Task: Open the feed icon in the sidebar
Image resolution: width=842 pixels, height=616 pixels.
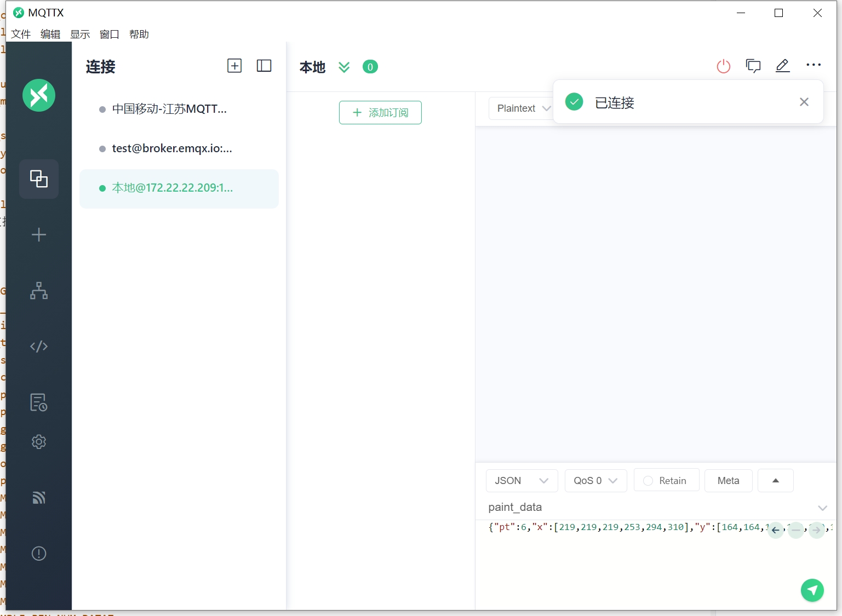Action: 39,498
